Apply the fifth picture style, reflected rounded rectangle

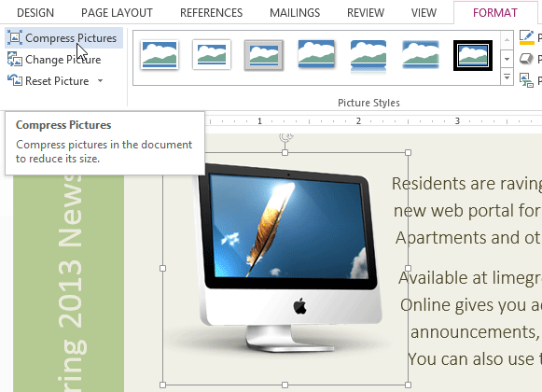click(x=368, y=56)
